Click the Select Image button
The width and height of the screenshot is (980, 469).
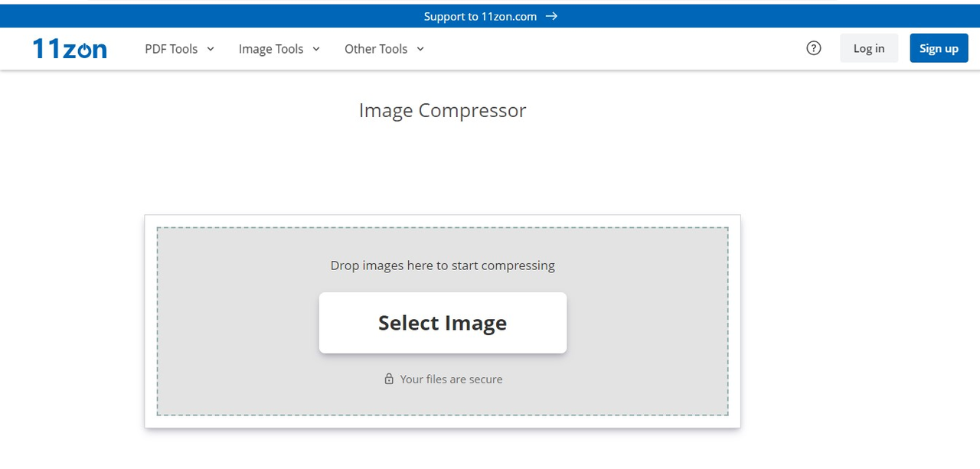click(x=443, y=323)
